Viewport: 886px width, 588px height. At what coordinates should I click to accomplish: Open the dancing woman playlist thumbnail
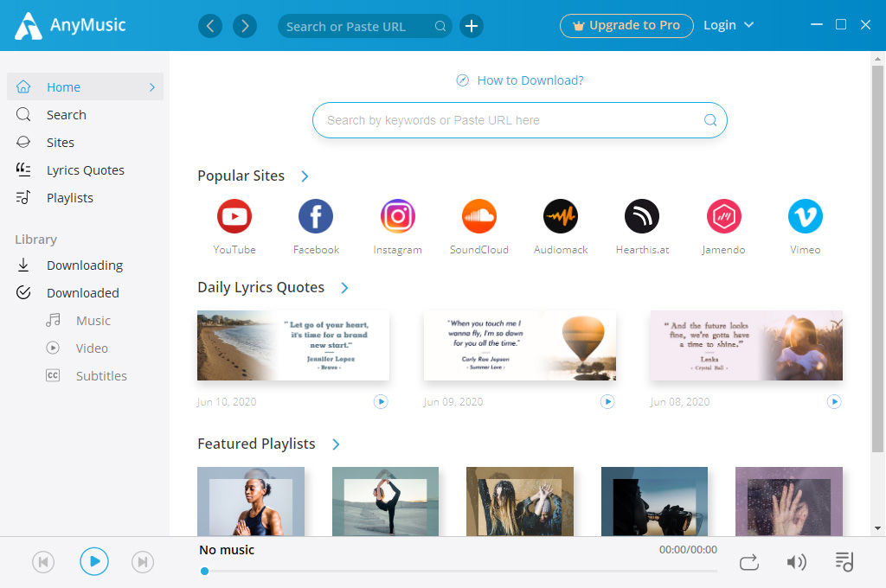pos(520,501)
